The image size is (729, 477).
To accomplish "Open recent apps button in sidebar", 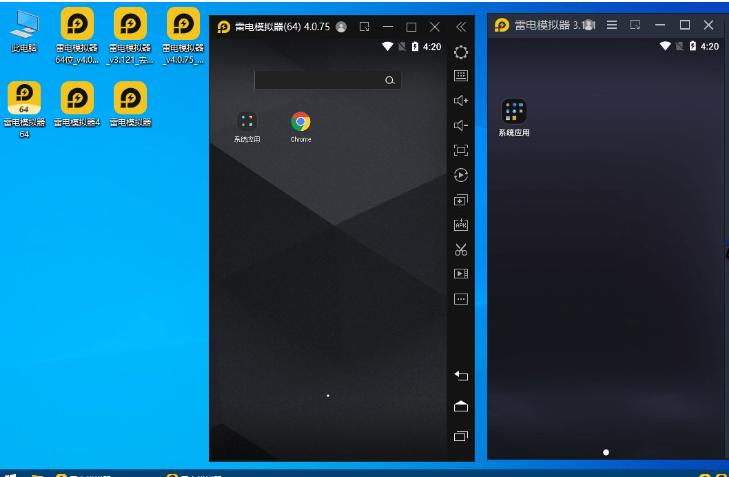I will [x=461, y=436].
